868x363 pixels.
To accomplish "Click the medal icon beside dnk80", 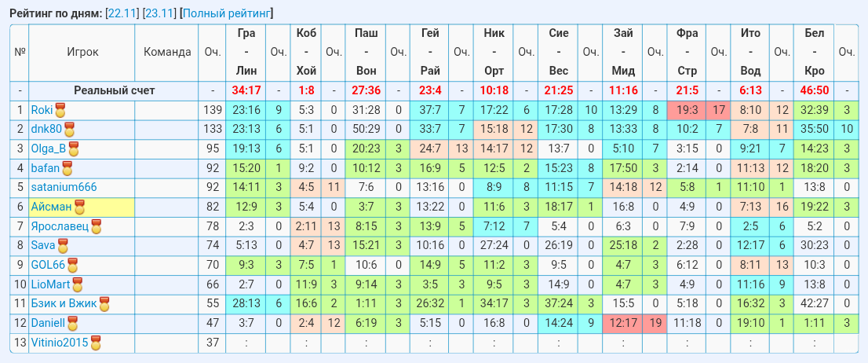I will pyautogui.click(x=69, y=130).
